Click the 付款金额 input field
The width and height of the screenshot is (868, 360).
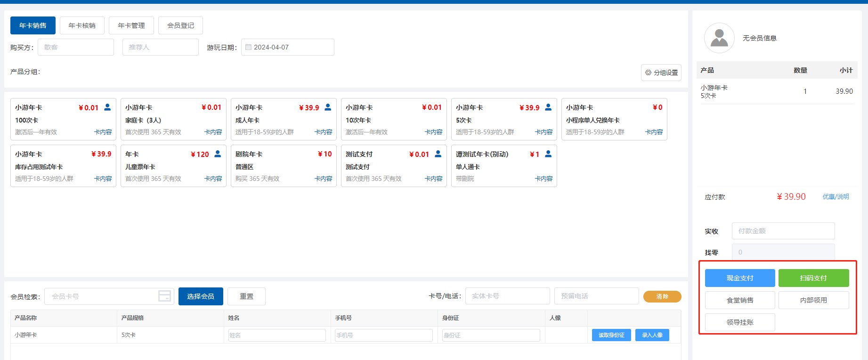click(783, 231)
